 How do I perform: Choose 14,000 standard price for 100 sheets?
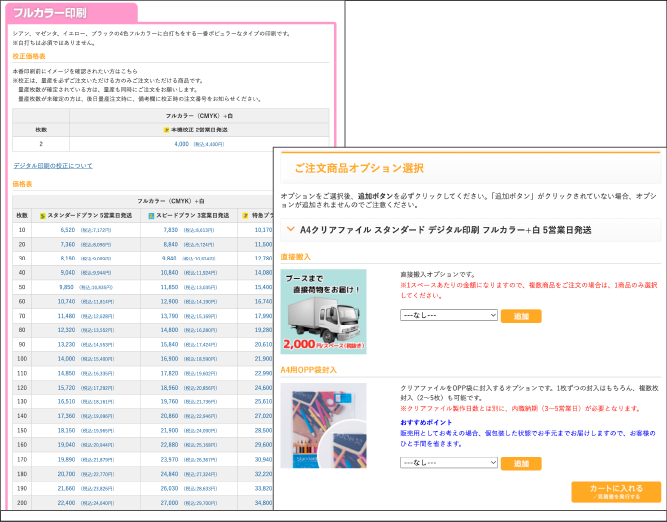pyautogui.click(x=67, y=358)
